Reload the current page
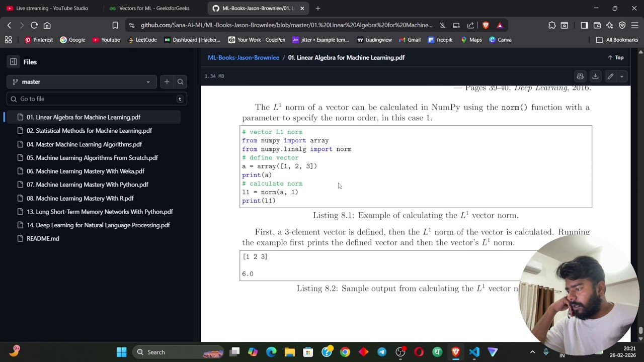 34,25
